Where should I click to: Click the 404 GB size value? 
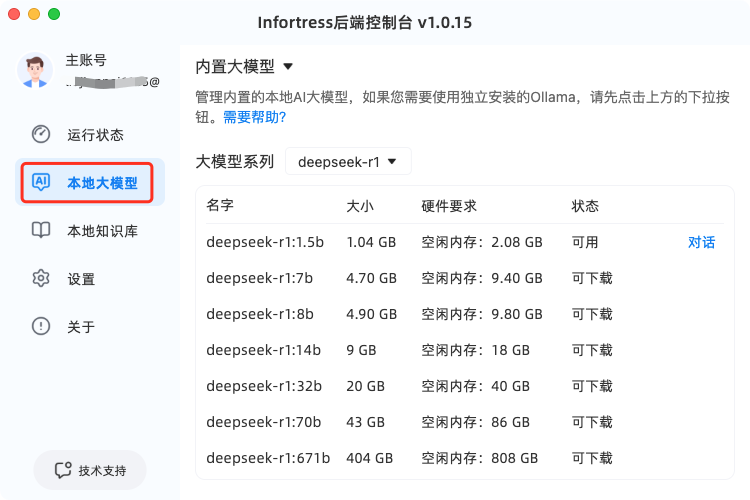click(x=369, y=458)
